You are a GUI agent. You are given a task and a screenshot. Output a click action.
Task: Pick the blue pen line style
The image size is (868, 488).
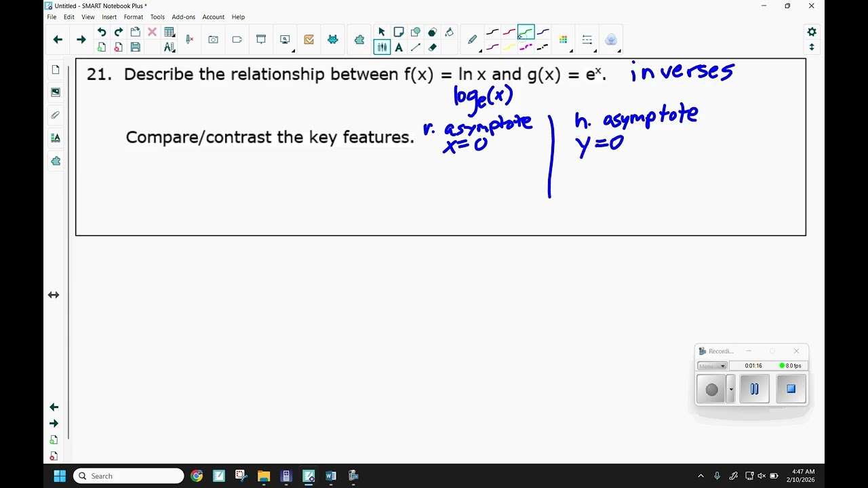543,32
